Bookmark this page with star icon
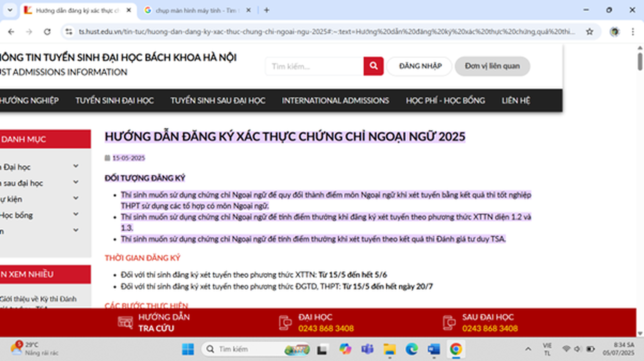Image resolution: width=644 pixels, height=361 pixels. click(589, 32)
